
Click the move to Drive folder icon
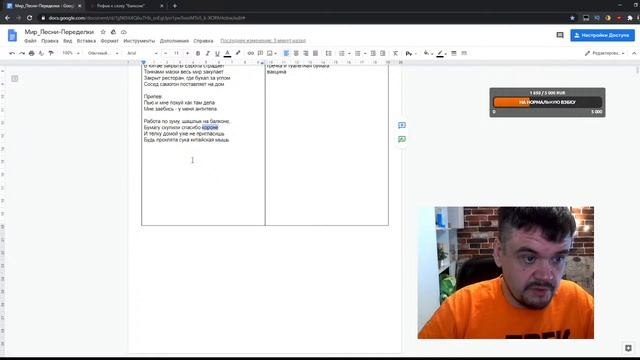coord(113,32)
